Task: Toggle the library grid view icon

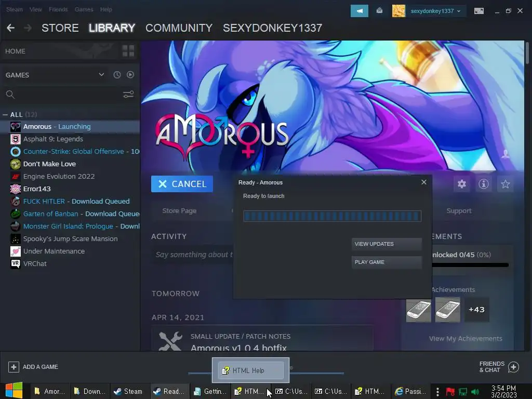Action: tap(128, 51)
